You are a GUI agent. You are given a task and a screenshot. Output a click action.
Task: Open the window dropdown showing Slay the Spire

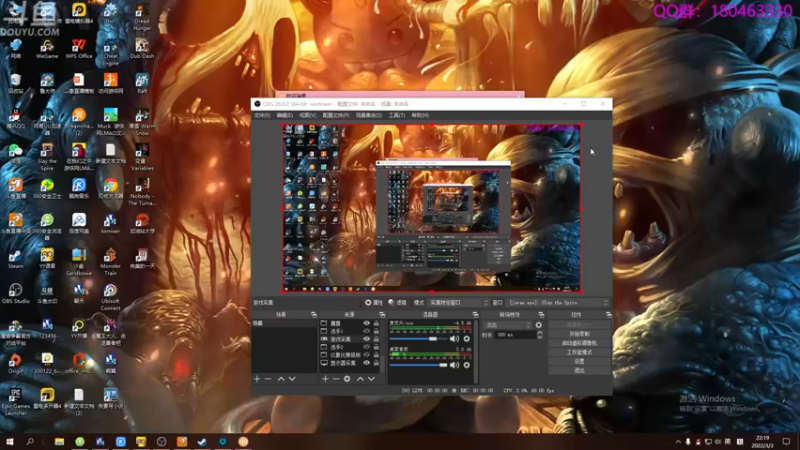(x=558, y=303)
